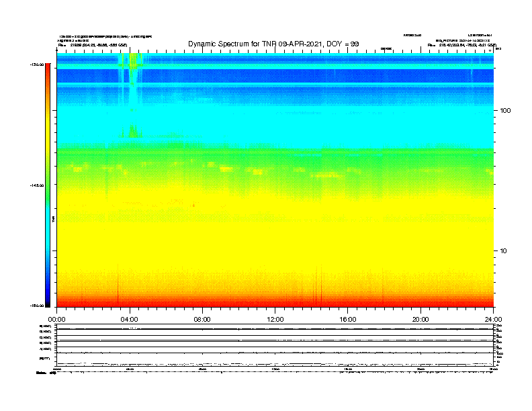Click the frequency axis label "100"
Viewport: 532px width, 411px height.
pyautogui.click(x=505, y=111)
